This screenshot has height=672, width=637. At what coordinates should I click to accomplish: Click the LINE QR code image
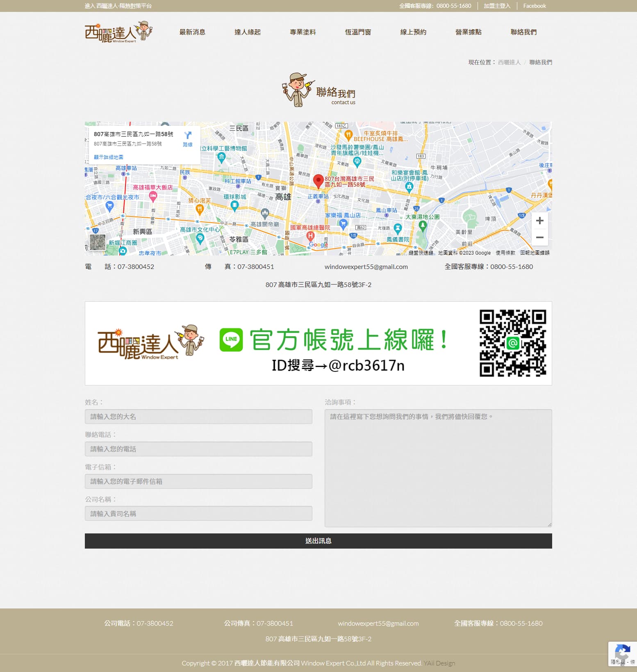(x=512, y=343)
